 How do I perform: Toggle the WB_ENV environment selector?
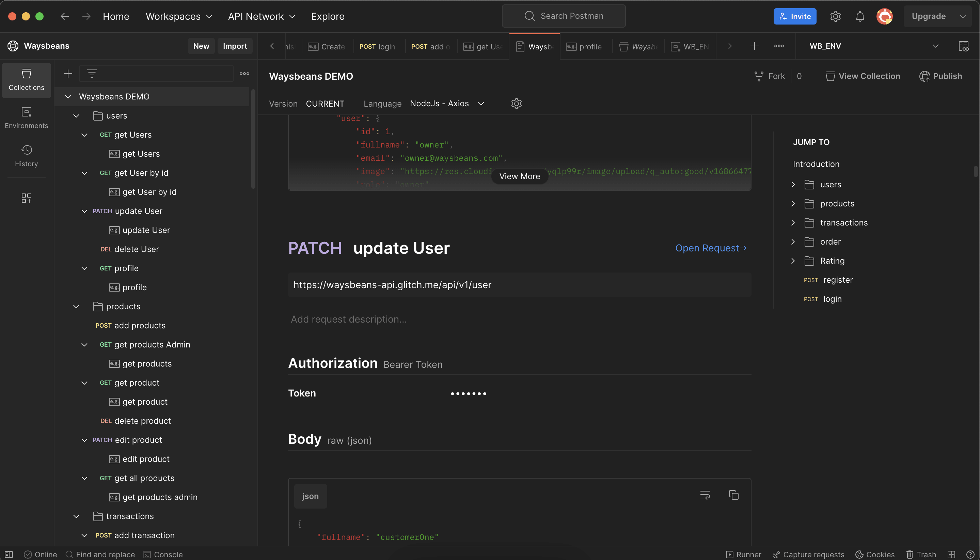coord(936,46)
